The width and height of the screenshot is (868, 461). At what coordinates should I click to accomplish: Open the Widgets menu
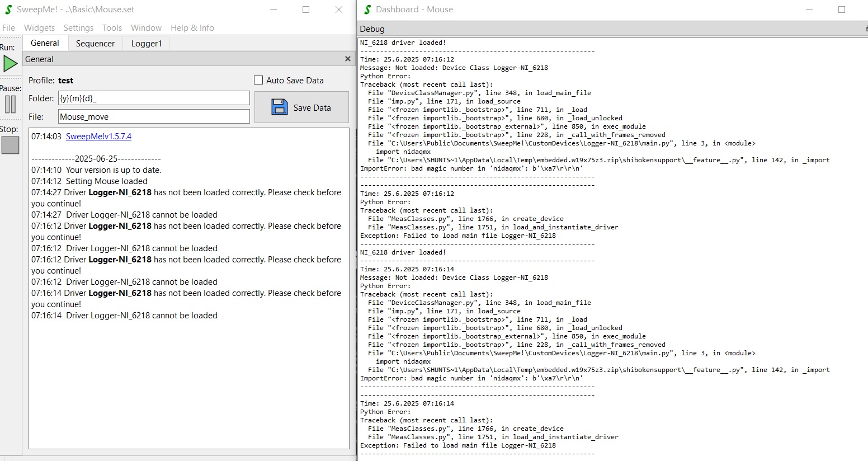coord(39,27)
